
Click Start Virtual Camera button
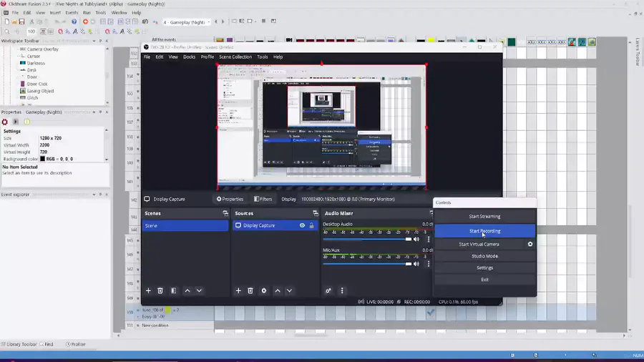tap(479, 244)
